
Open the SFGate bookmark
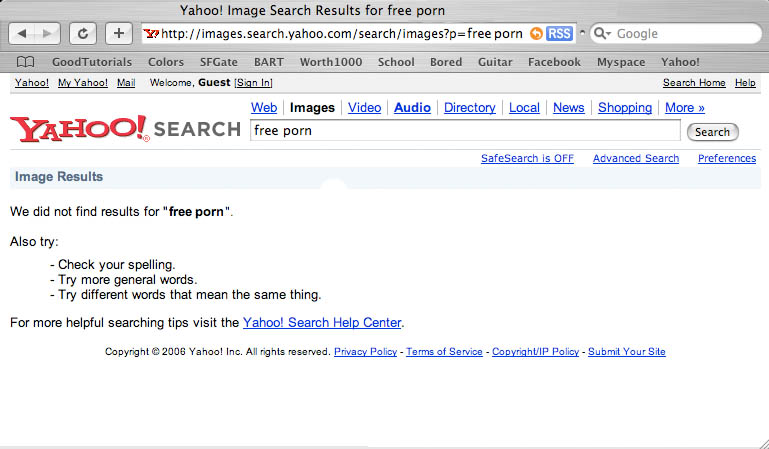[x=219, y=62]
